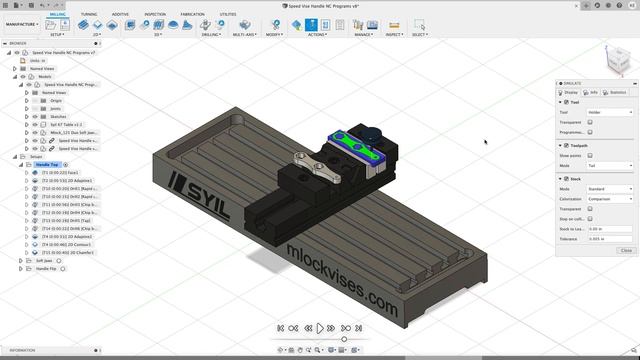
Task: Open the data panel grid icon
Action: point(5,5)
